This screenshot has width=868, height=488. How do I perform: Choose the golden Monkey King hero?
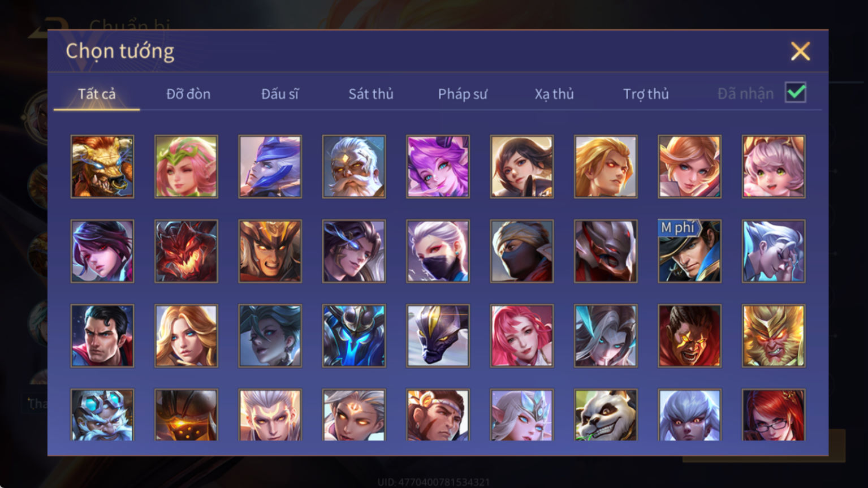[774, 336]
